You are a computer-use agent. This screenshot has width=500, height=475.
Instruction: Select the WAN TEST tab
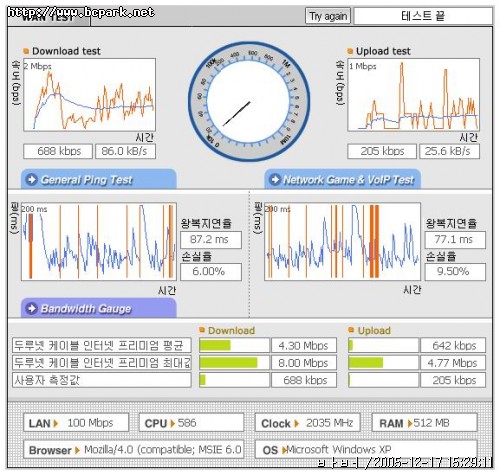pos(49,17)
